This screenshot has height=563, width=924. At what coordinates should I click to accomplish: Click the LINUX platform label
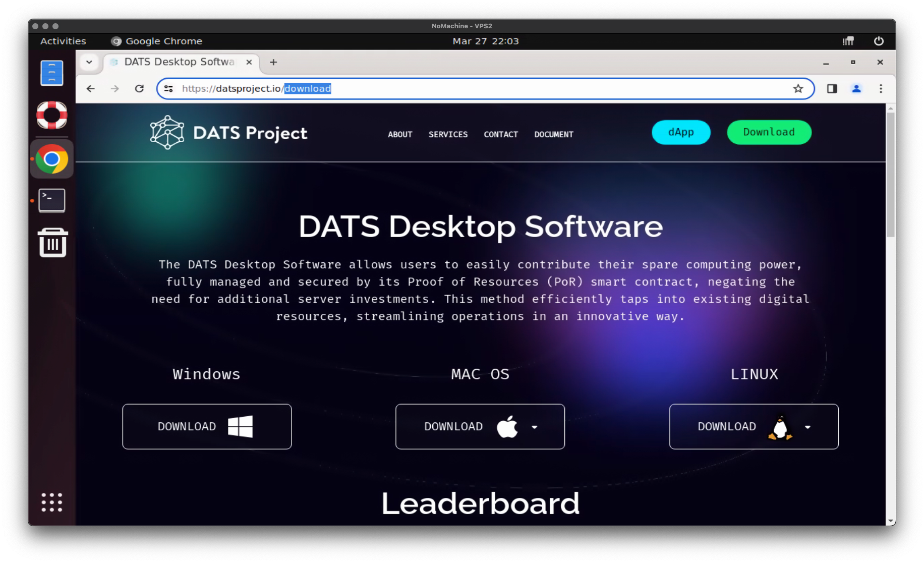pos(754,374)
